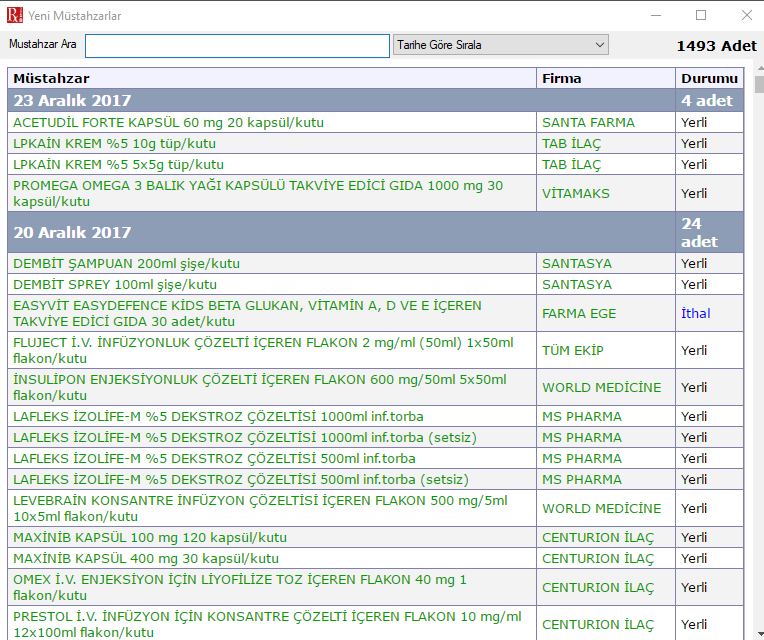
Task: Click the Mustahzar Ara search field
Action: pos(237,46)
